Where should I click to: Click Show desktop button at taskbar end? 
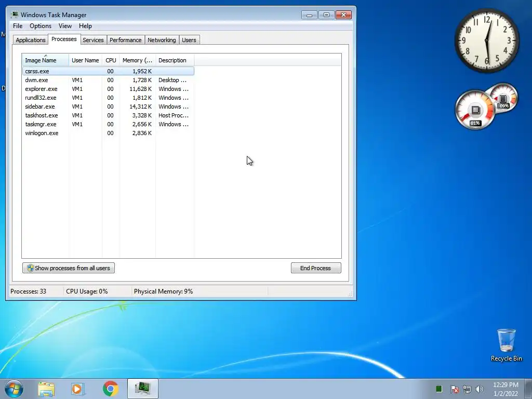click(x=528, y=389)
